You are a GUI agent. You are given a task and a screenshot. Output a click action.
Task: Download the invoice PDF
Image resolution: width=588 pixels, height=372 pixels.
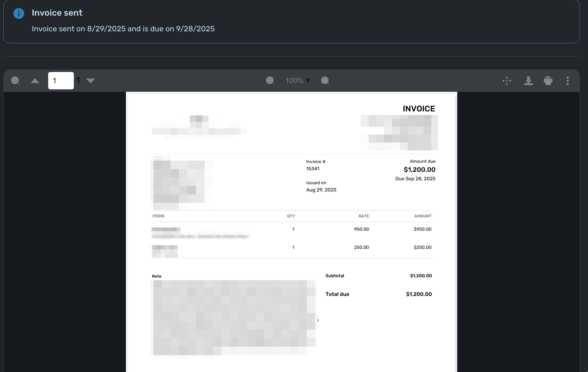click(528, 81)
